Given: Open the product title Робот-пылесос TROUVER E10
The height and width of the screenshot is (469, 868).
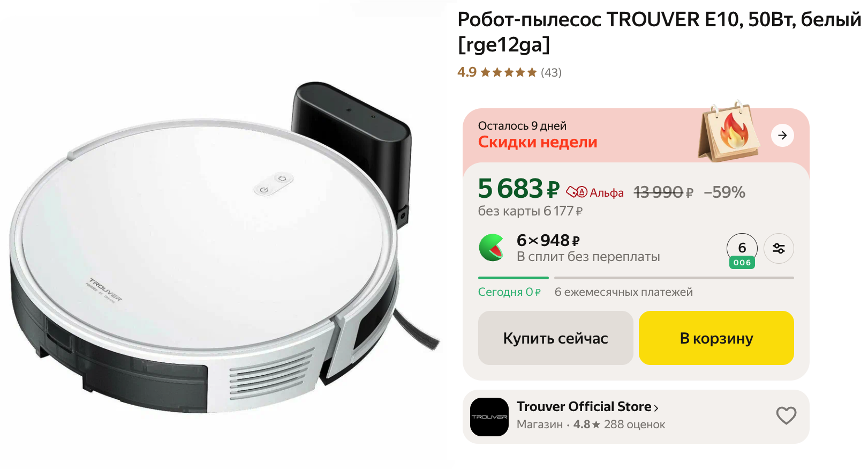Looking at the screenshot, I should 659,32.
